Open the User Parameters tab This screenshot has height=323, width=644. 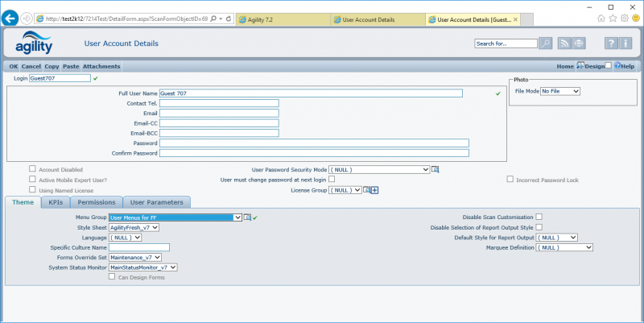pos(157,202)
